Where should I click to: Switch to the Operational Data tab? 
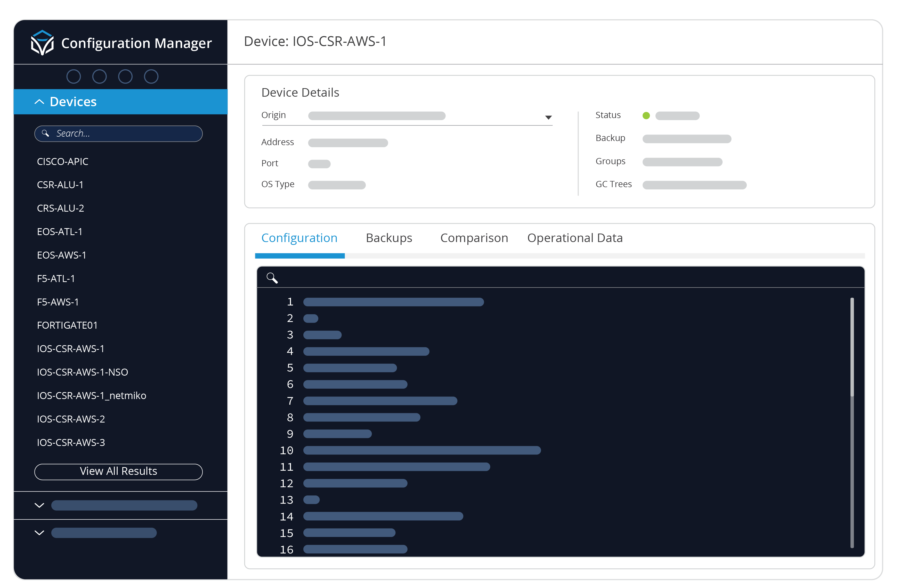(575, 238)
